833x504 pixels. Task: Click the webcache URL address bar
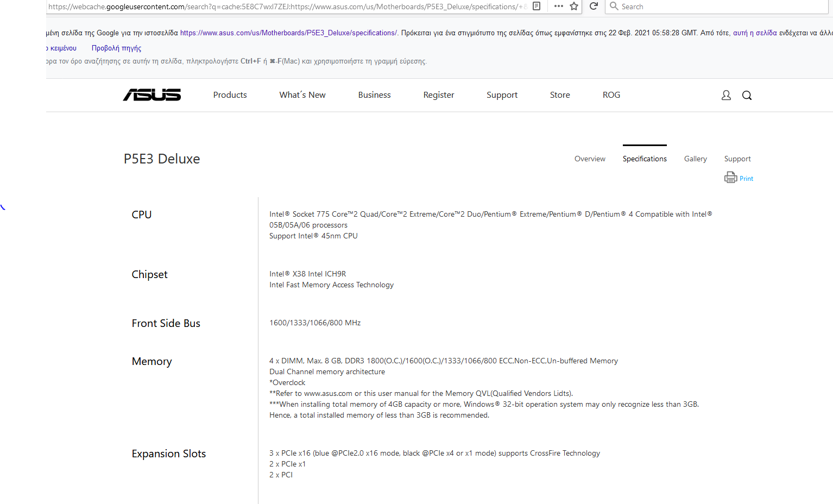(288, 7)
